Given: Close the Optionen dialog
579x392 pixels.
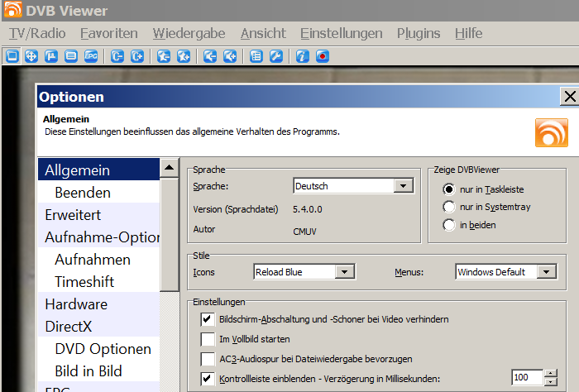Looking at the screenshot, I should click(570, 97).
